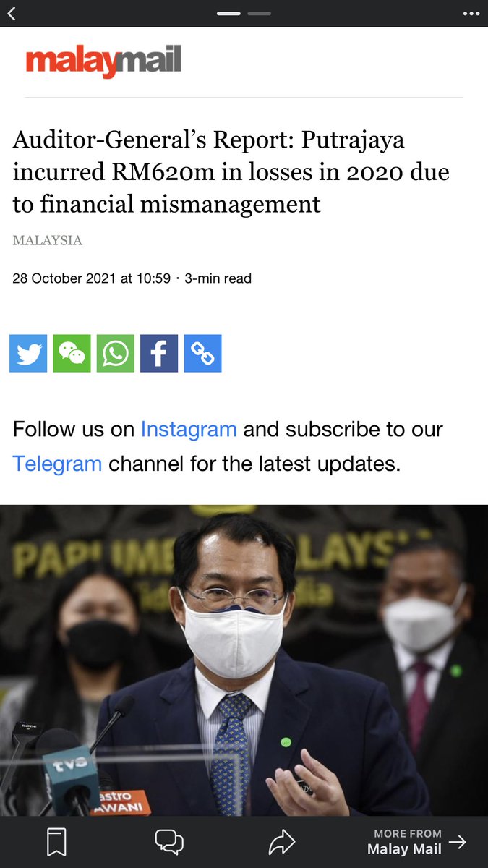Tap the share arrow in bottom bar
488x868 pixels.
tap(282, 842)
